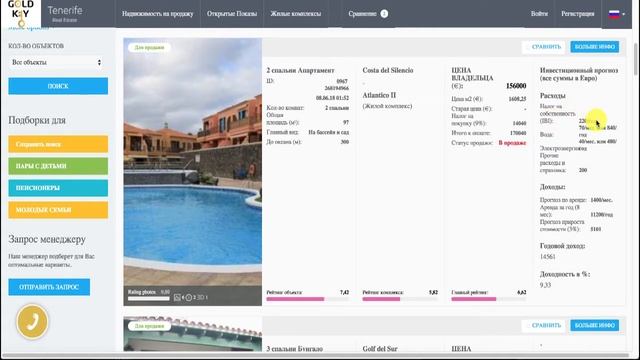Click Регистрация to sign up
This screenshot has height=360, width=640.
(x=578, y=14)
